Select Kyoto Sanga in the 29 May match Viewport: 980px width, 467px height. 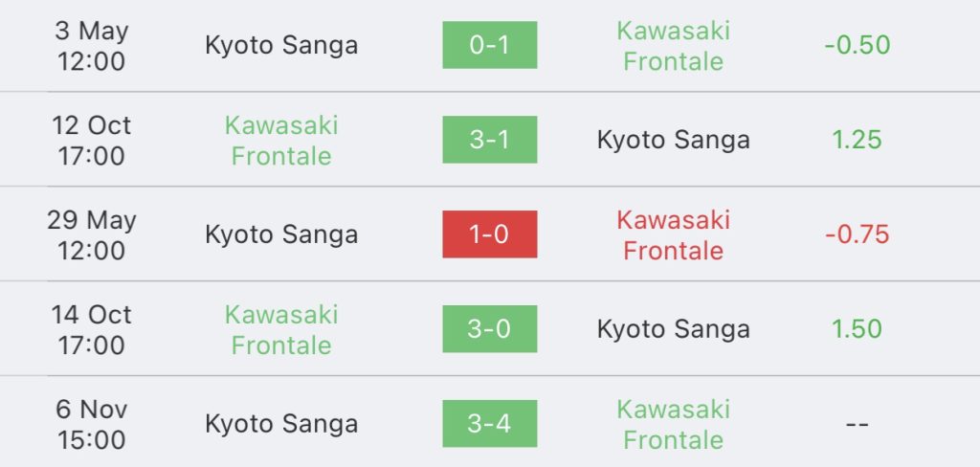[281, 234]
